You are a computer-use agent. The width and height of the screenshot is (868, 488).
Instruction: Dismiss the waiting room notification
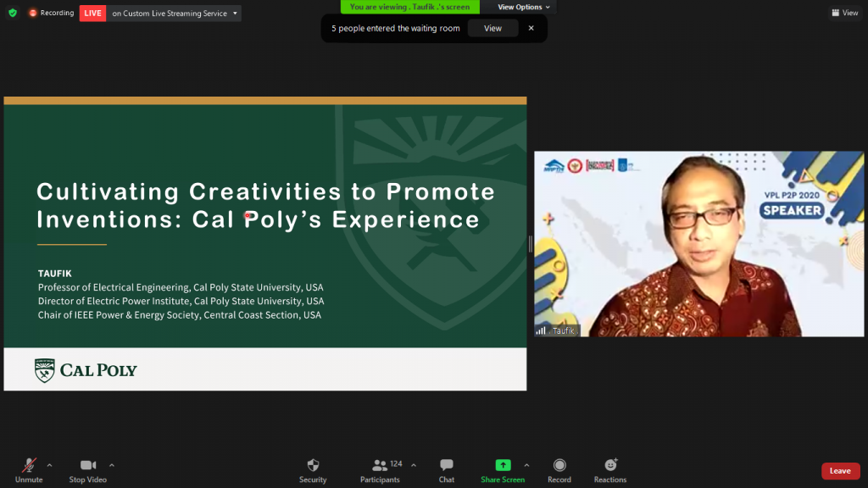531,28
